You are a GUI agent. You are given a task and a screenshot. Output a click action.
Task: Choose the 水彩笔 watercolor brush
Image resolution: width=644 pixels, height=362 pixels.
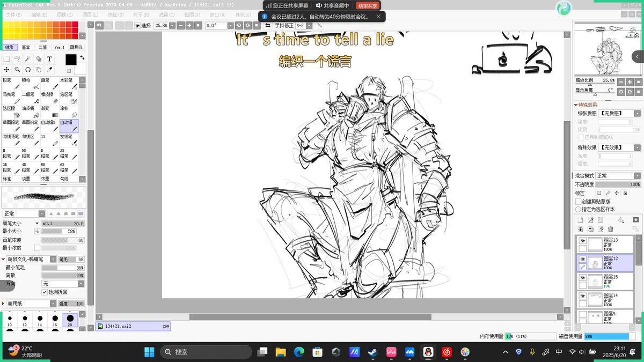[69, 83]
